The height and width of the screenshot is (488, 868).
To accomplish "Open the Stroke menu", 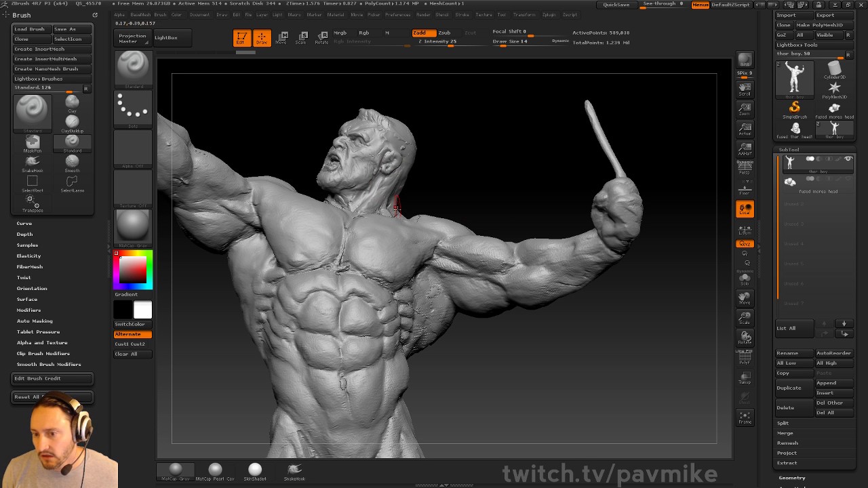I will [x=462, y=14].
